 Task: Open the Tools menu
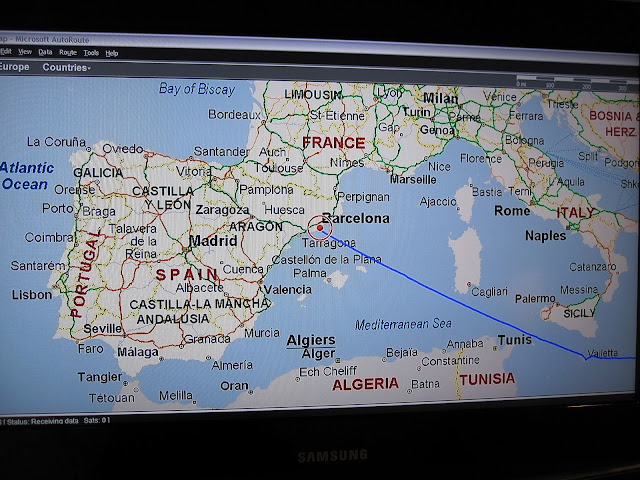click(x=91, y=53)
